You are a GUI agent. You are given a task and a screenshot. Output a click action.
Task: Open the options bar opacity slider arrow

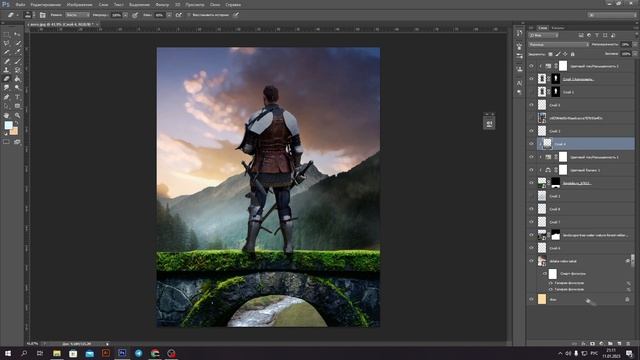click(x=125, y=15)
